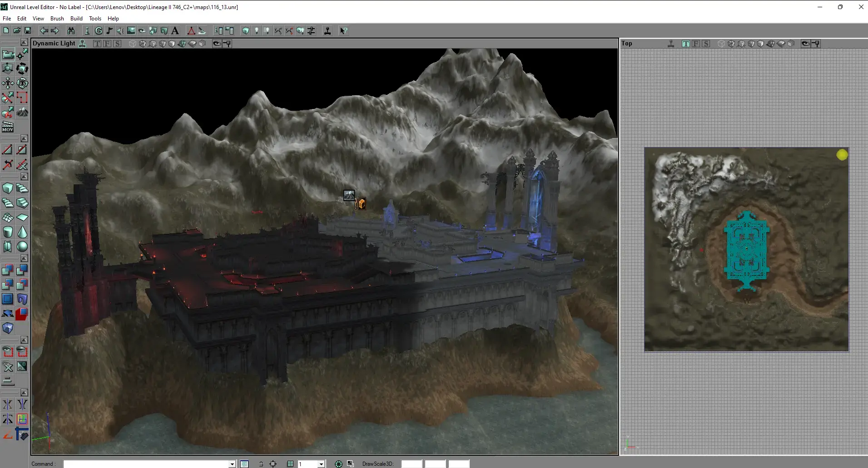Click the Deintersect brush icon
Viewport: 868px width, 468px height.
22,285
